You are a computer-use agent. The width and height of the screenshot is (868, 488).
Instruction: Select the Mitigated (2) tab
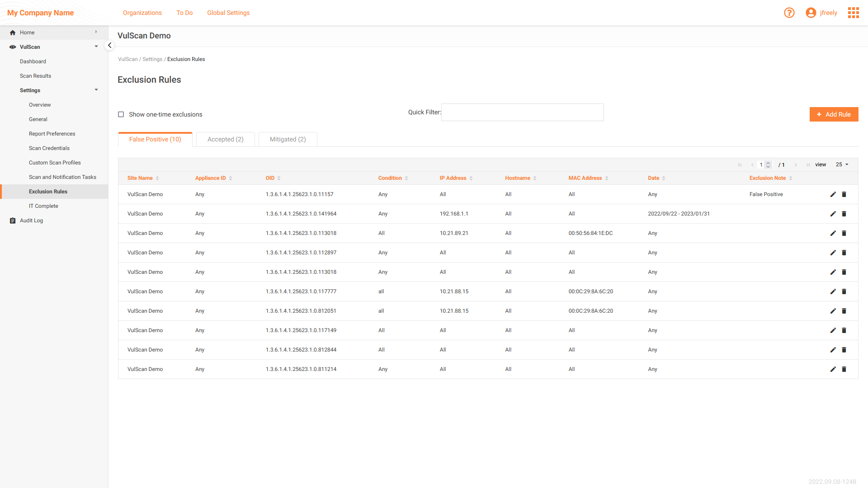pyautogui.click(x=288, y=139)
